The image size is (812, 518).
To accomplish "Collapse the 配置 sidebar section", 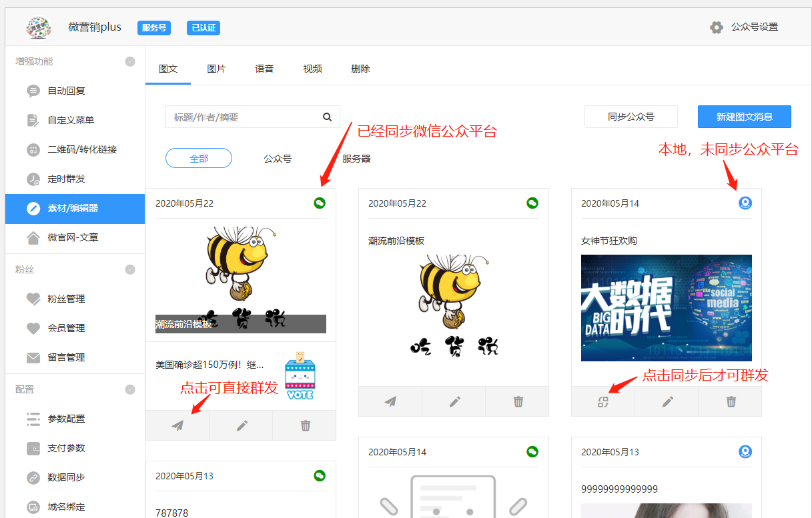I will point(130,389).
